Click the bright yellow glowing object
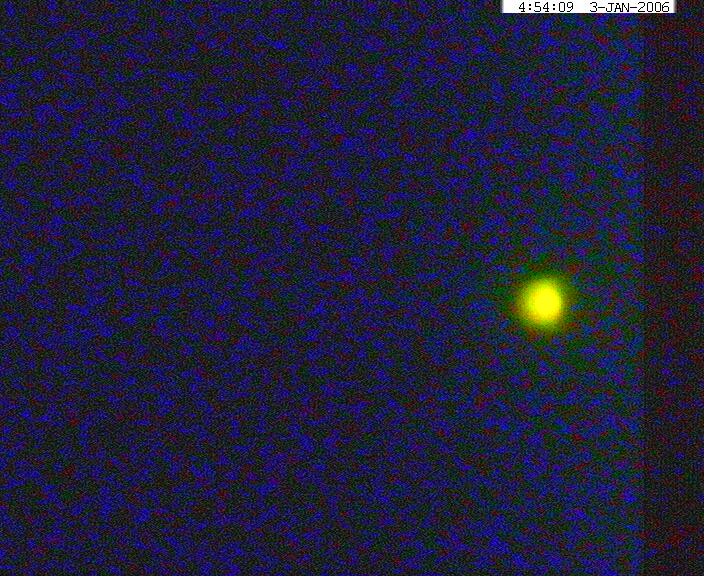The width and height of the screenshot is (704, 576). pyautogui.click(x=543, y=302)
